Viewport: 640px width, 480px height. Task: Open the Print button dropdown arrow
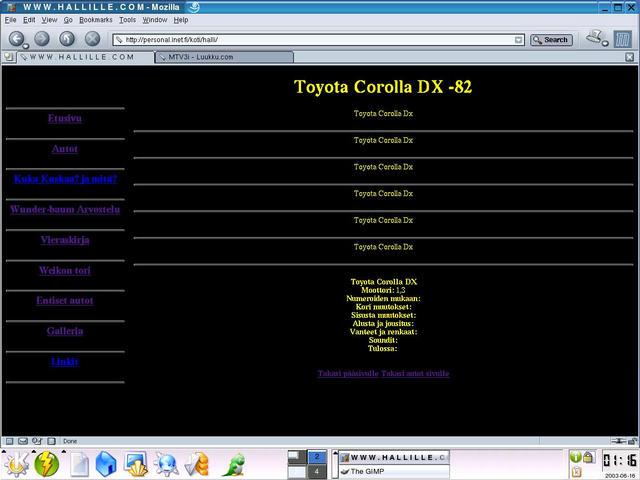605,43
